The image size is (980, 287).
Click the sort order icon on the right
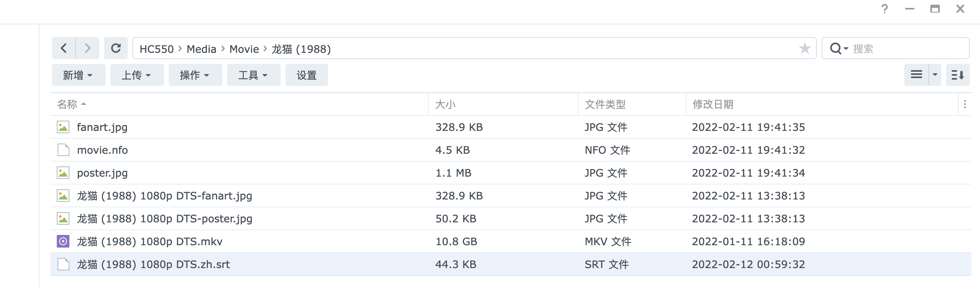(959, 75)
